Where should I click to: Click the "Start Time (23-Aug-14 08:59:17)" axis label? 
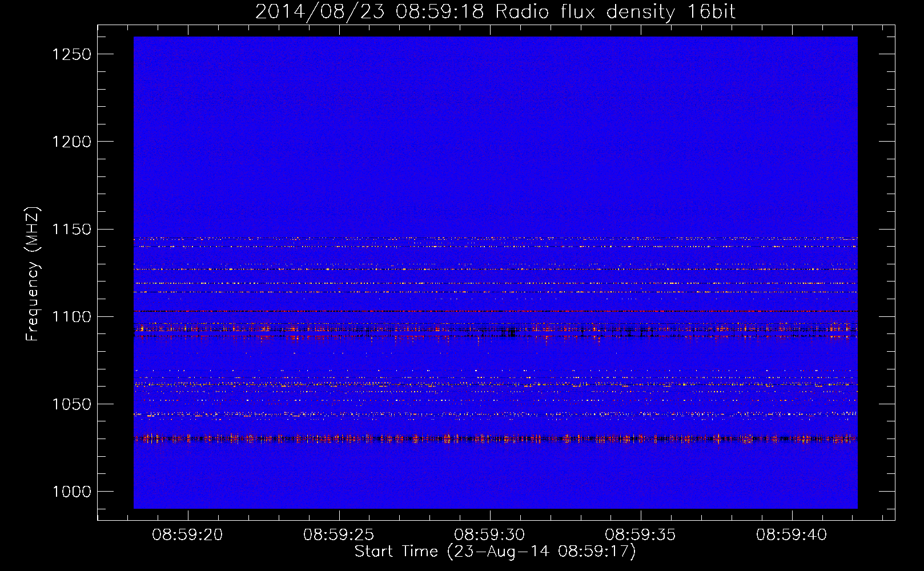(x=495, y=552)
